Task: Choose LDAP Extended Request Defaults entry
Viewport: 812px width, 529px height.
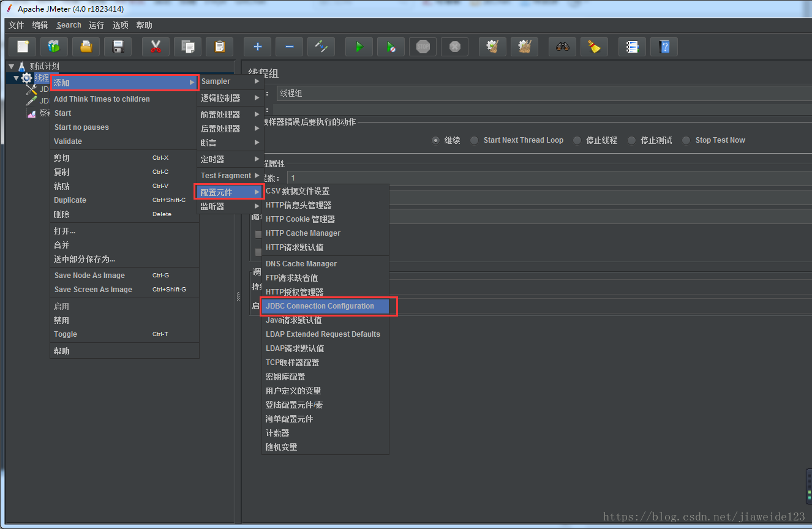Action: pyautogui.click(x=326, y=334)
